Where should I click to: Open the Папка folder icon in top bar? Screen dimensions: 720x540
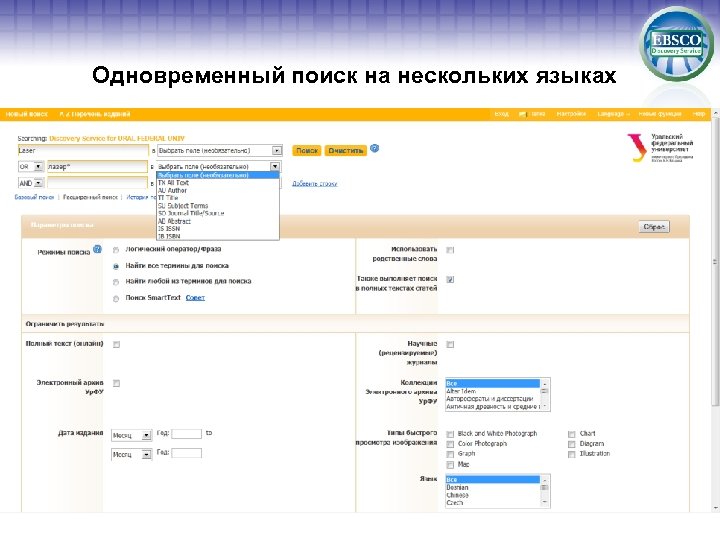522,114
